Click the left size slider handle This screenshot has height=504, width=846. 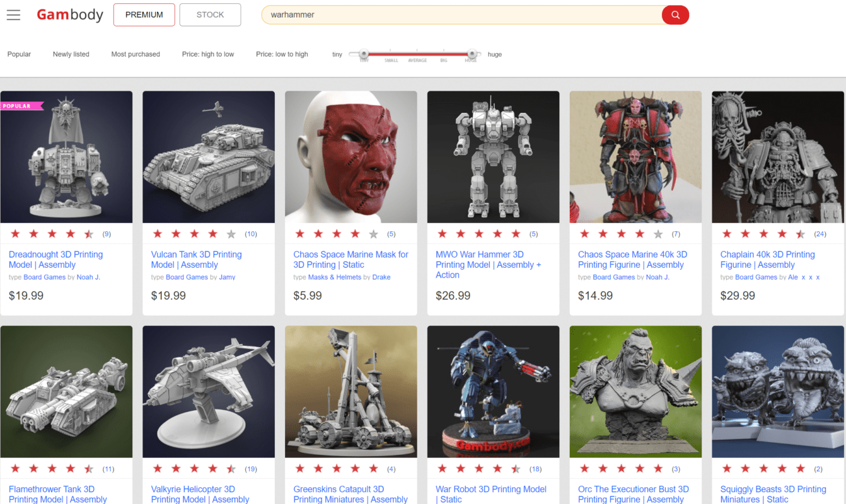pyautogui.click(x=363, y=54)
